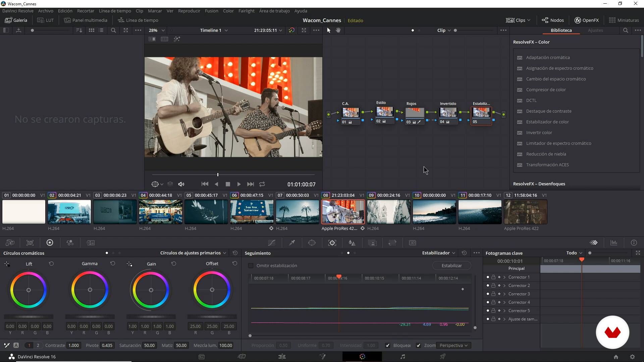Open the Fusion menu
Image resolution: width=644 pixels, height=362 pixels.
pyautogui.click(x=211, y=11)
